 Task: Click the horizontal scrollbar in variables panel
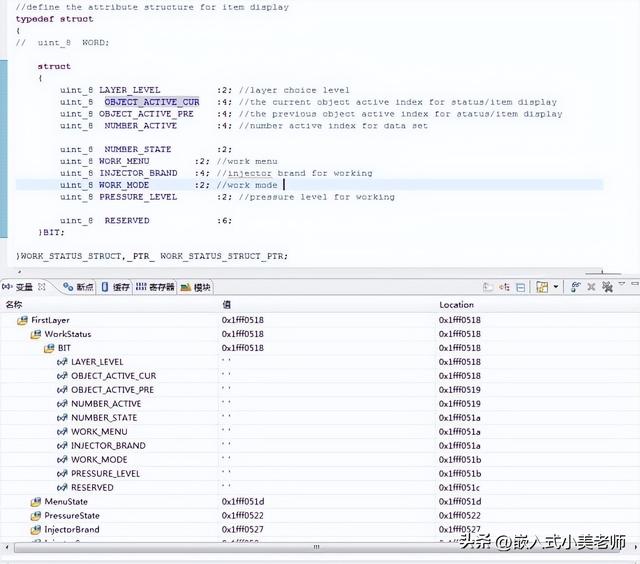(200, 548)
